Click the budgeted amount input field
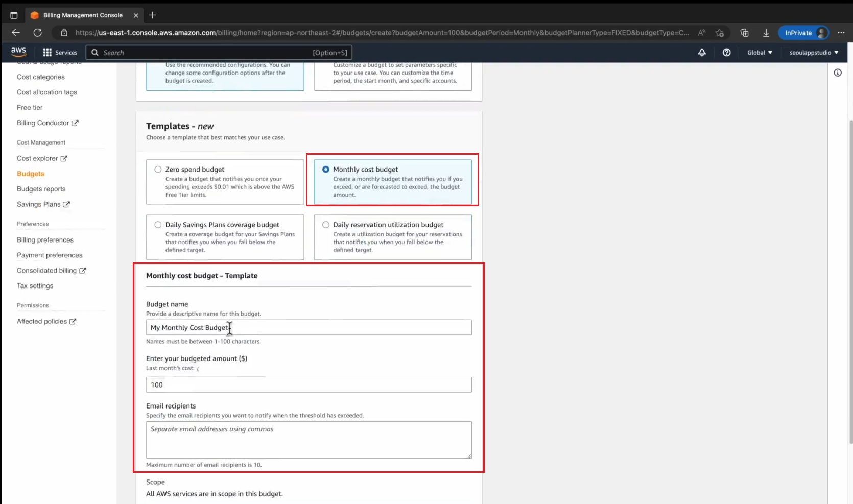853x504 pixels. pyautogui.click(x=309, y=385)
